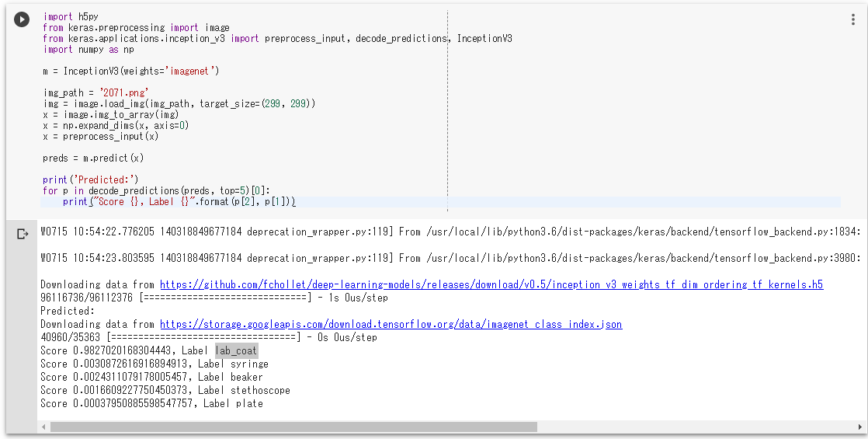Open the cell's three-dot options menu
868x439 pixels.
click(x=852, y=20)
